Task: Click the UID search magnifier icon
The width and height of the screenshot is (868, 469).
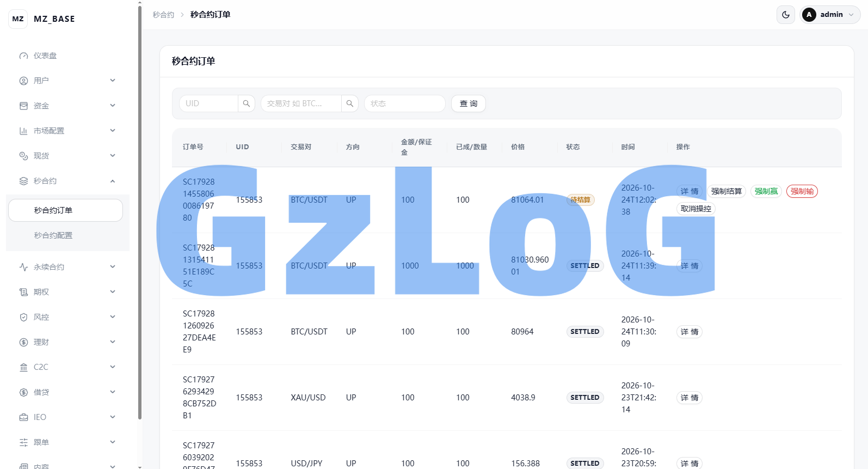Action: 247,103
